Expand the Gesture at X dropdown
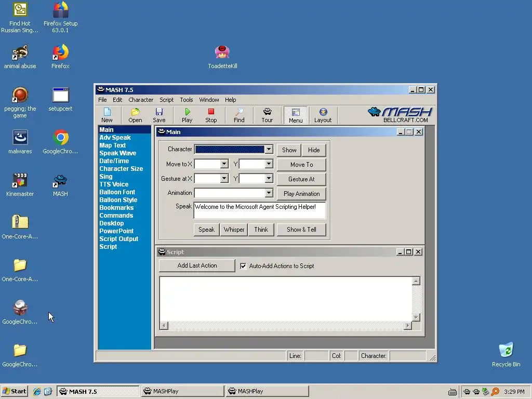The image size is (532, 399). (x=224, y=179)
